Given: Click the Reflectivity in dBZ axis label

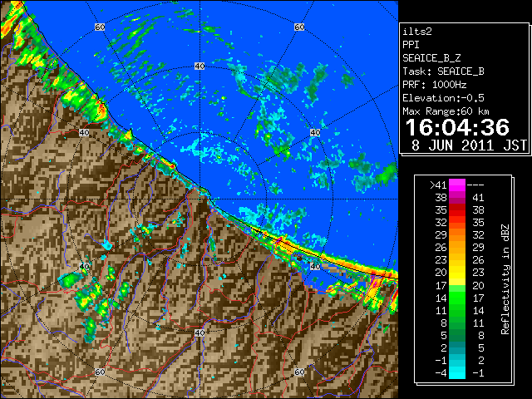Looking at the screenshot, I should [505, 279].
